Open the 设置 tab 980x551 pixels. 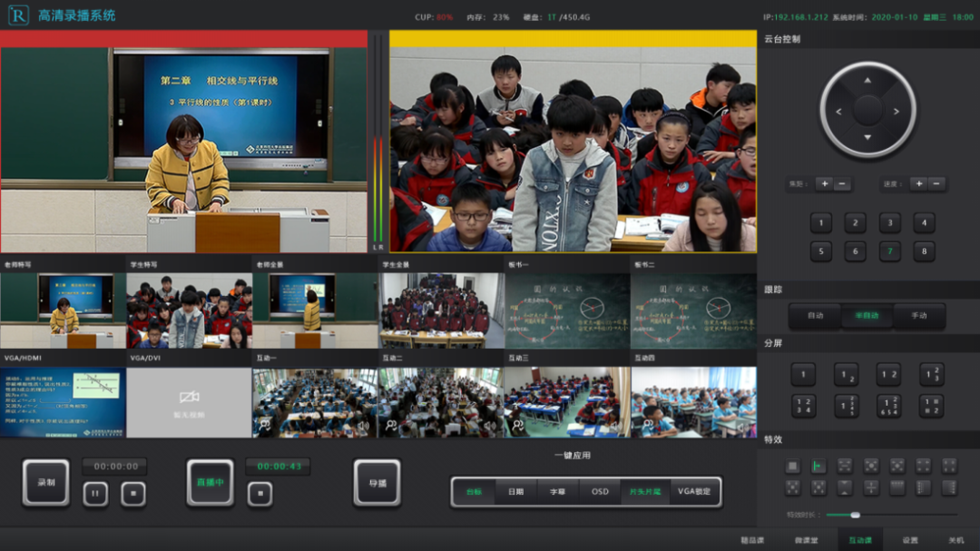[909, 540]
